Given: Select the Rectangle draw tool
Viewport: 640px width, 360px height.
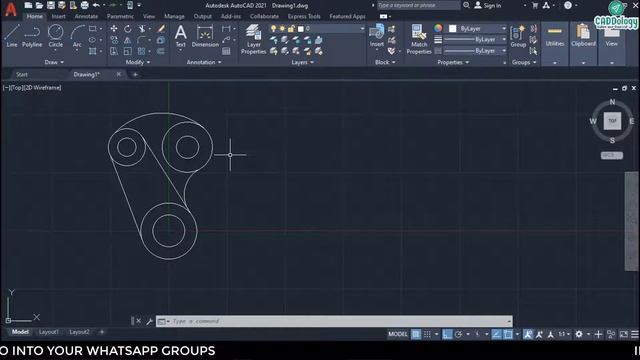Looking at the screenshot, I should [93, 29].
